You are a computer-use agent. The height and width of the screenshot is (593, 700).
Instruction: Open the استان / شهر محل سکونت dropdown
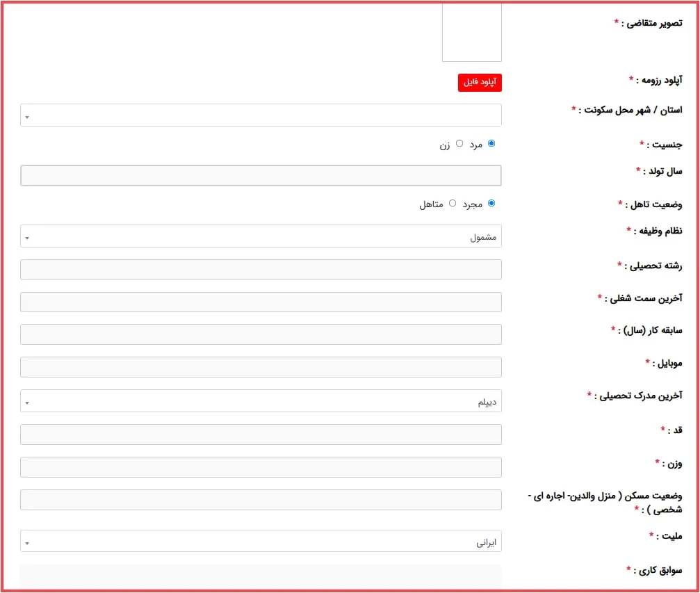[261, 115]
